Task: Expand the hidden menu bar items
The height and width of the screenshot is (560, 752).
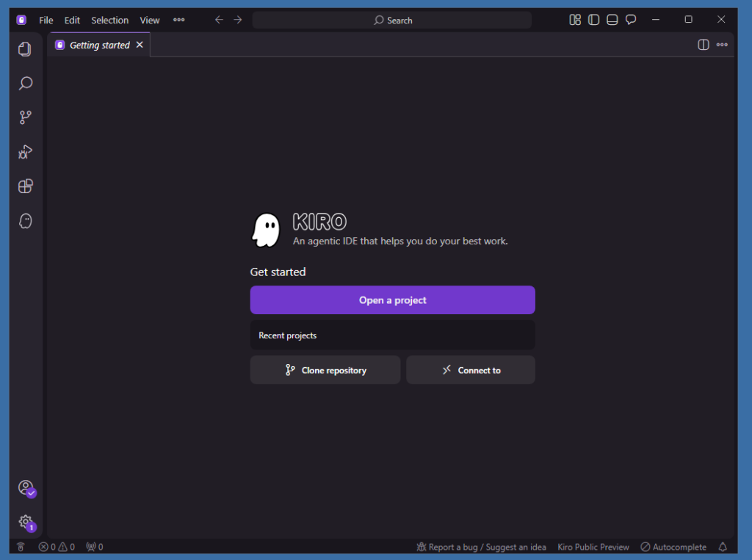Action: pyautogui.click(x=179, y=20)
